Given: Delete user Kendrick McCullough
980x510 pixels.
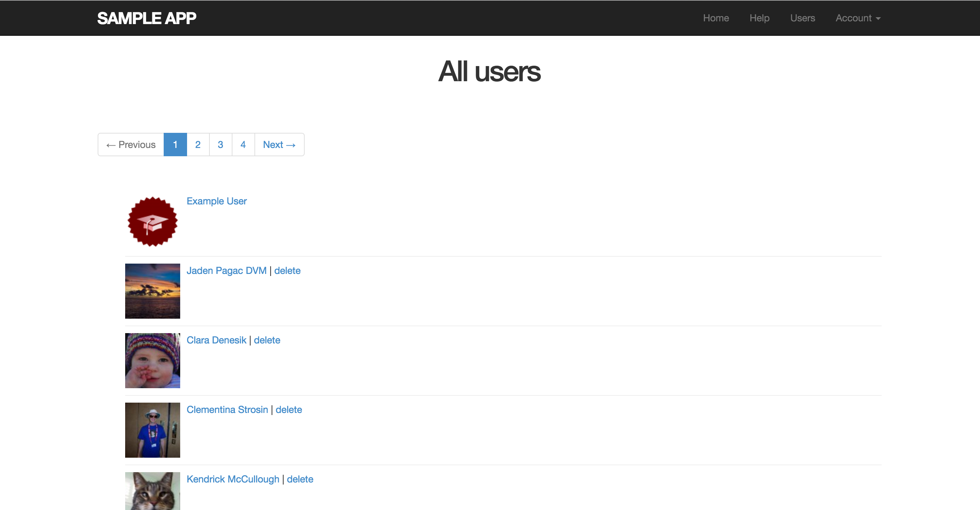Looking at the screenshot, I should (x=300, y=479).
